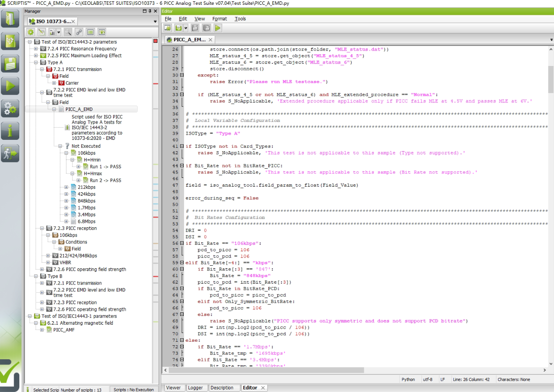Close the bottom Editor tab
This screenshot has width=554, height=392.
[x=263, y=388]
